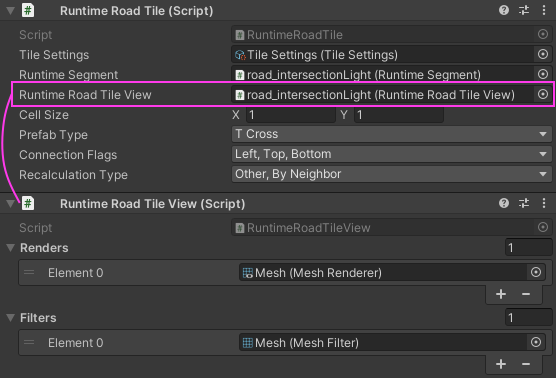Select the Mesh (Mesh Renderer) field

[x=392, y=272]
